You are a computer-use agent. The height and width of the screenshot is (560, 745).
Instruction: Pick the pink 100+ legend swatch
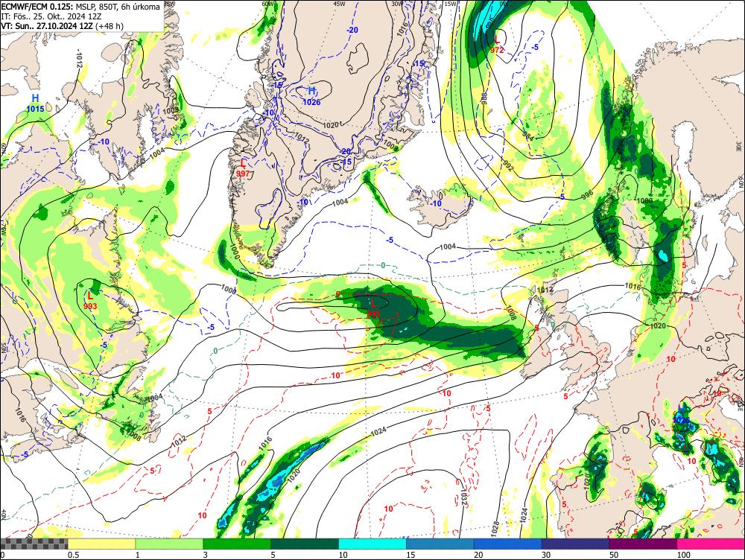tap(711, 544)
